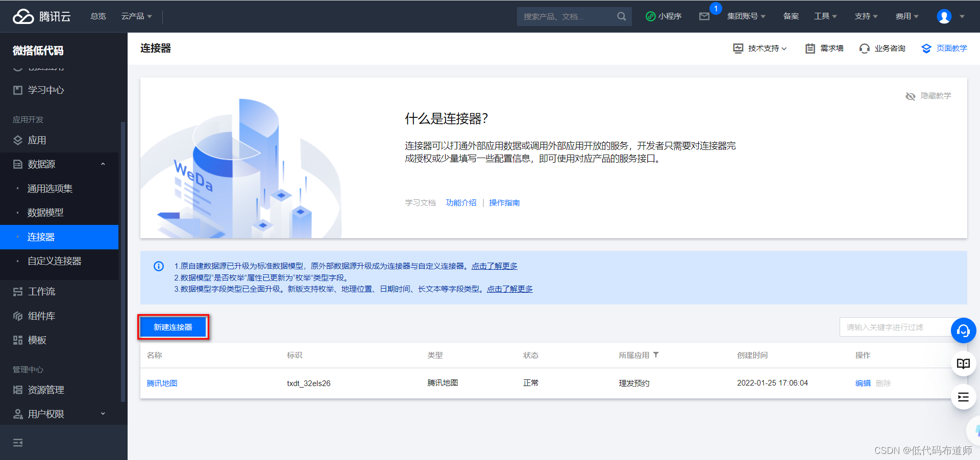This screenshot has height=460, width=980.
Task: Open the 费用 dropdown menu
Action: (x=907, y=16)
